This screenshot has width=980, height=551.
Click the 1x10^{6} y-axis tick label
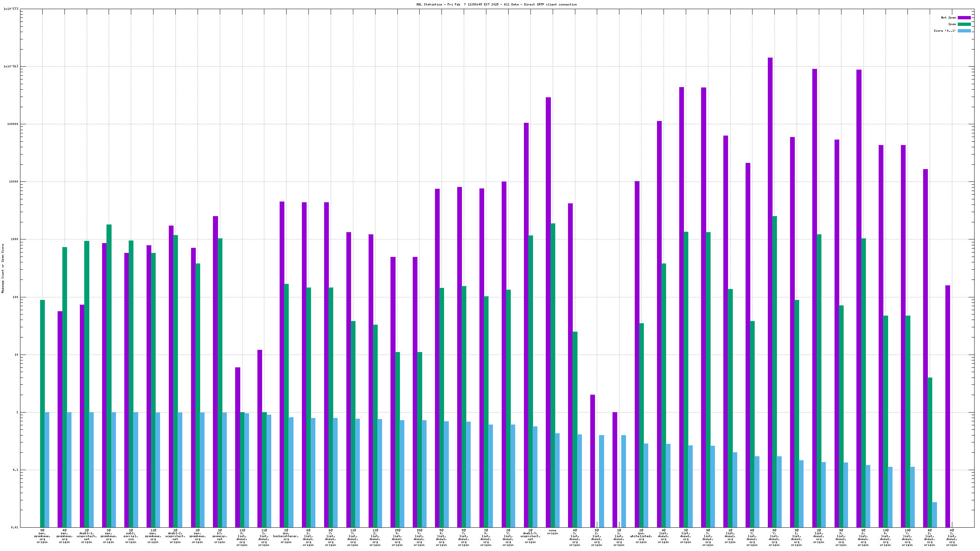pos(10,67)
